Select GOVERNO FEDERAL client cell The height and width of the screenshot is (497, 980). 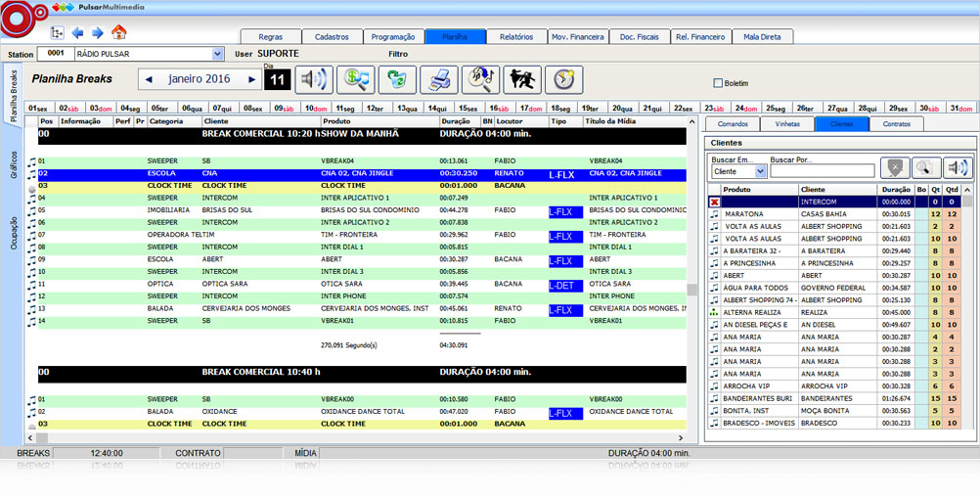pos(837,288)
